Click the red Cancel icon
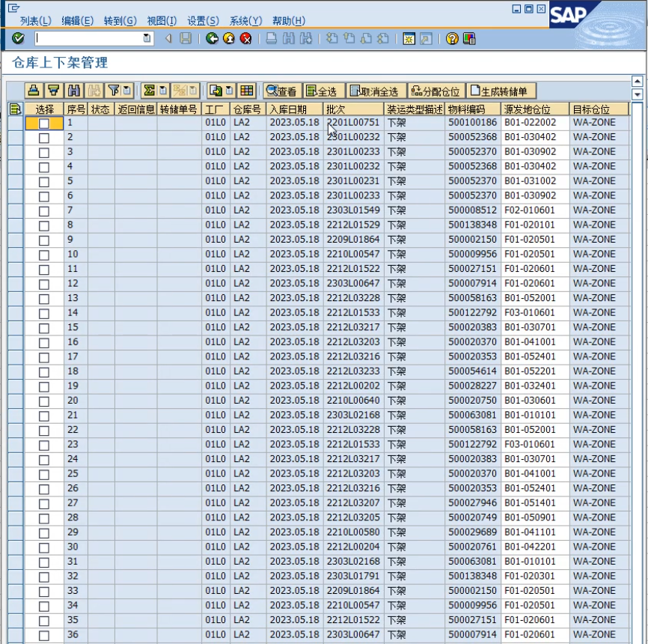This screenshot has width=648, height=644. click(x=245, y=38)
